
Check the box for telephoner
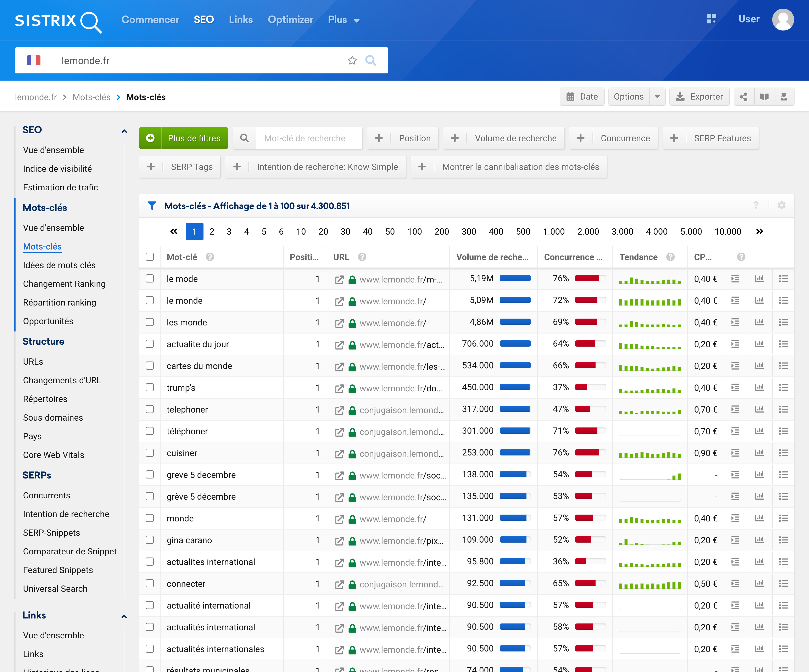[150, 409]
